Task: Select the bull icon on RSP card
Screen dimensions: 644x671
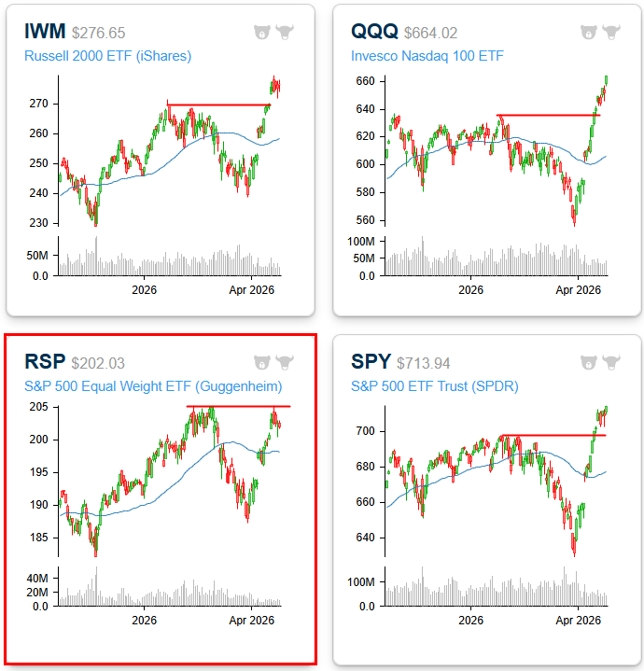Action: pyautogui.click(x=285, y=362)
